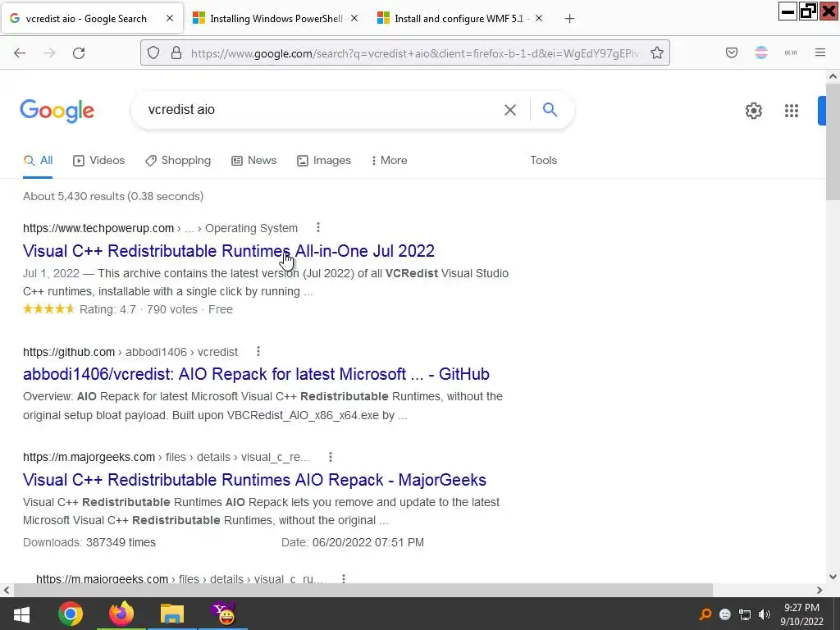Open Google quick settings gear icon

pos(754,111)
